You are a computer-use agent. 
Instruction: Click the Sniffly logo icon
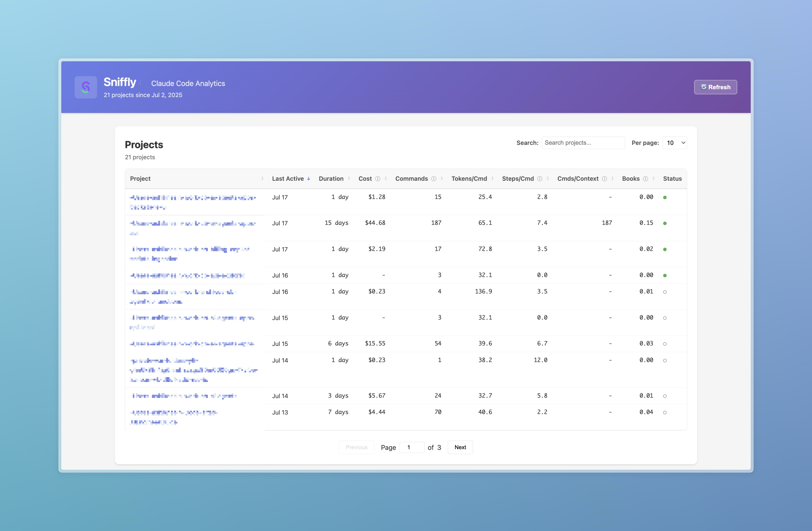(x=86, y=87)
